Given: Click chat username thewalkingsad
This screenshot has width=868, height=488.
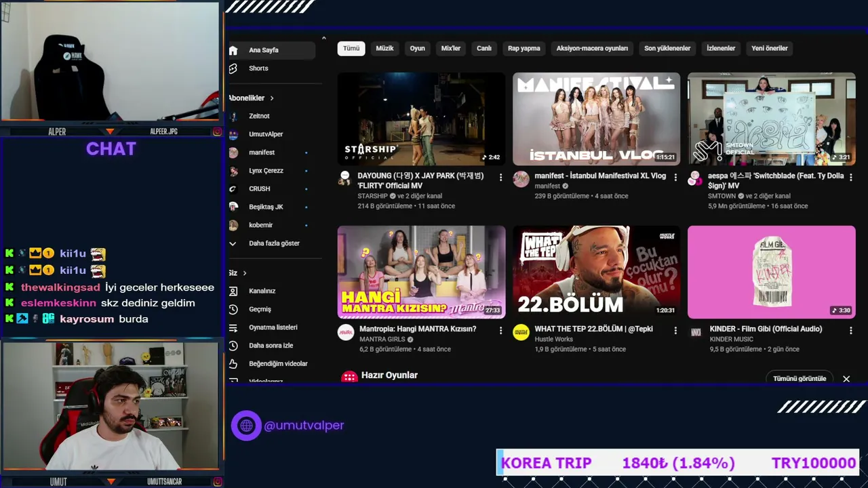Looking at the screenshot, I should [60, 287].
